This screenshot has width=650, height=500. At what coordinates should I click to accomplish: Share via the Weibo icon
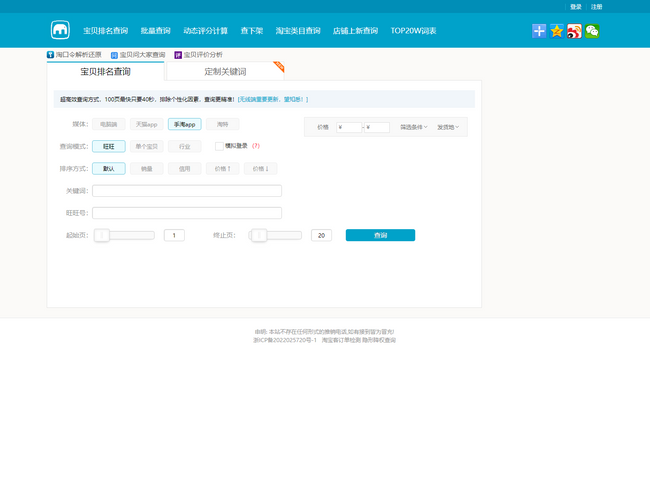[574, 31]
